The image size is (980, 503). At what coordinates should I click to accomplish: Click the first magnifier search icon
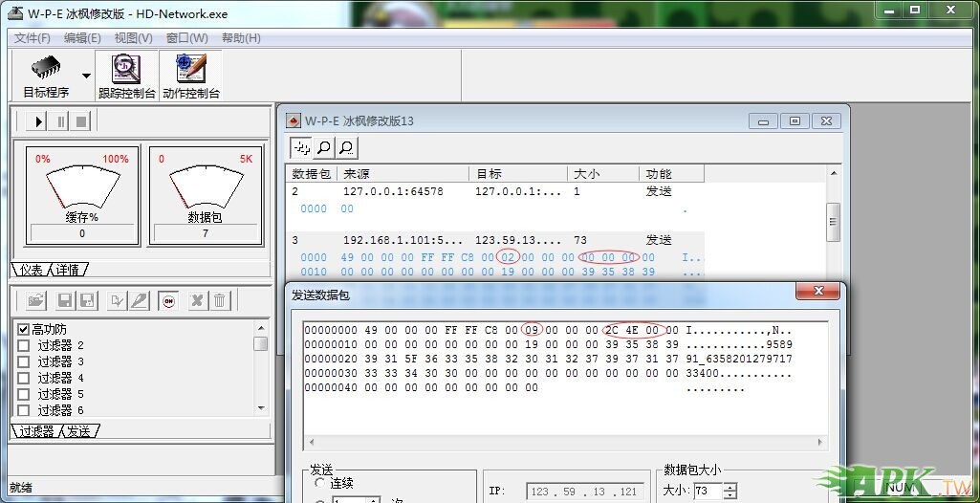tap(324, 147)
